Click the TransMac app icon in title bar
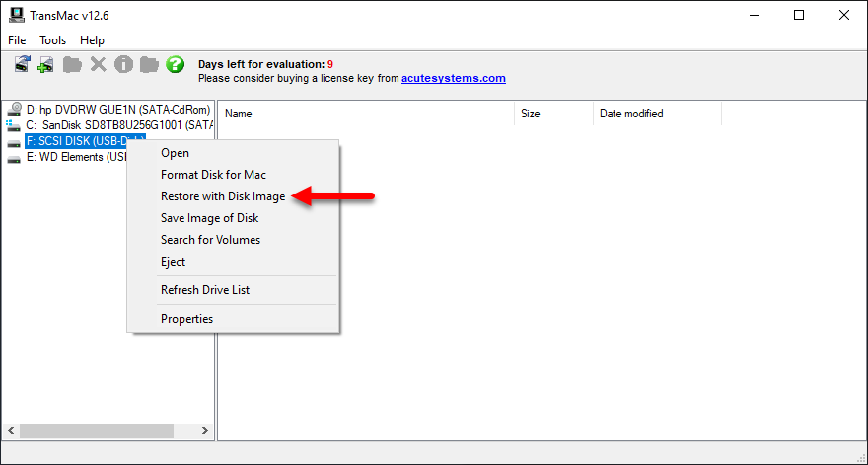This screenshot has height=465, width=868. [x=16, y=15]
